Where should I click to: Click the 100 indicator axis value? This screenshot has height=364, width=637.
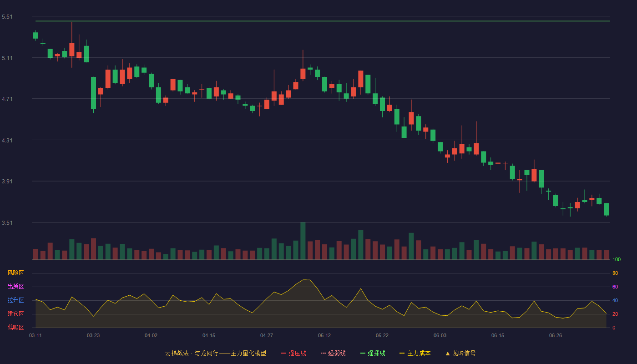point(617,260)
